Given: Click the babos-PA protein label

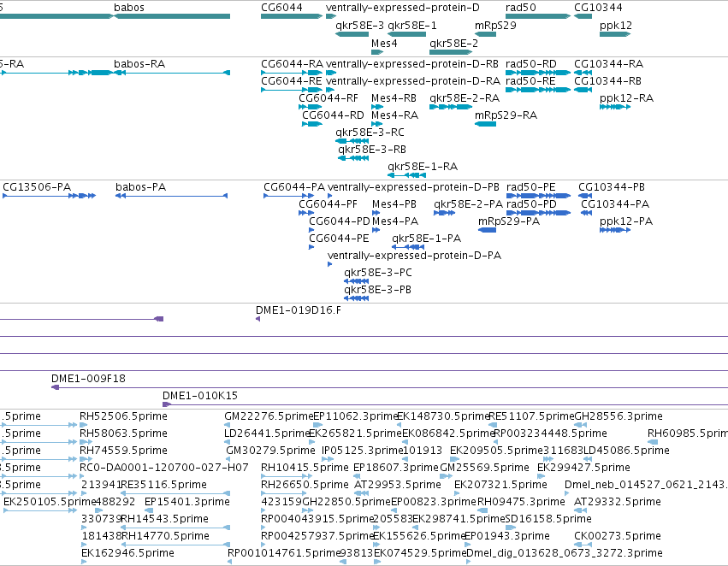Looking at the screenshot, I should (140, 187).
